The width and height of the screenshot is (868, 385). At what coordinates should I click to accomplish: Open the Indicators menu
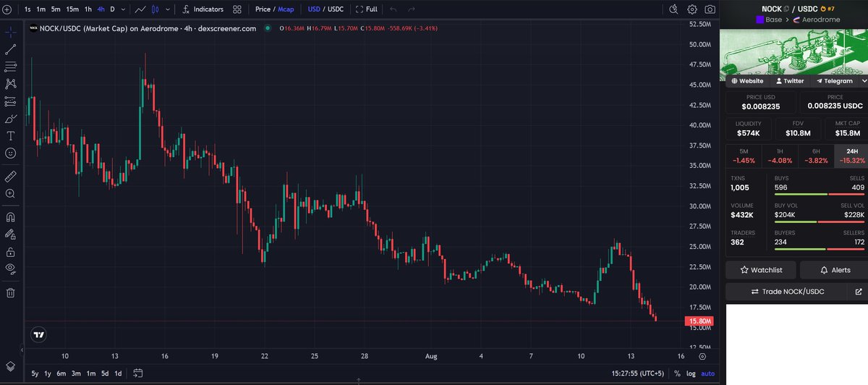click(x=203, y=9)
